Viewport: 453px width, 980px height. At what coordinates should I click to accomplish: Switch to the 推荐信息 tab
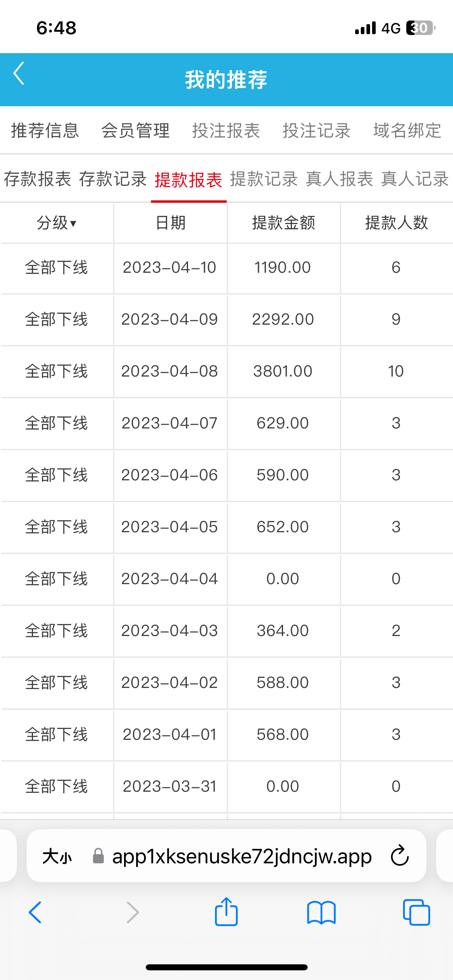click(x=45, y=131)
